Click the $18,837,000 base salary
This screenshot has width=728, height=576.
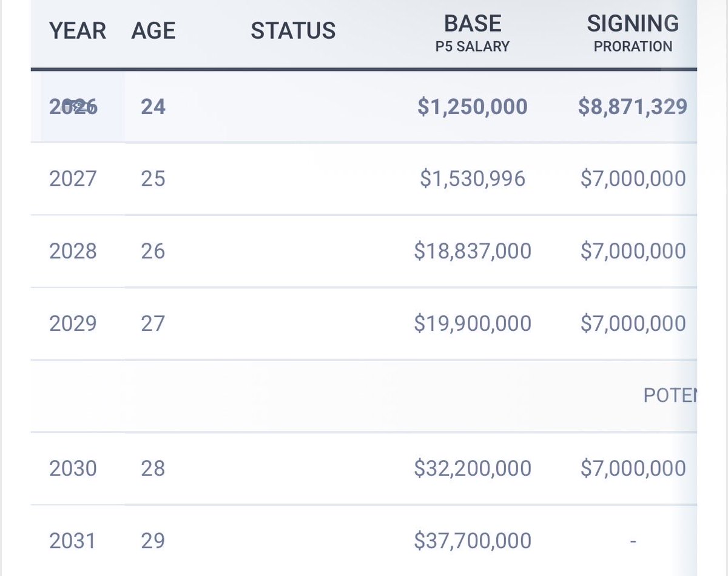473,251
